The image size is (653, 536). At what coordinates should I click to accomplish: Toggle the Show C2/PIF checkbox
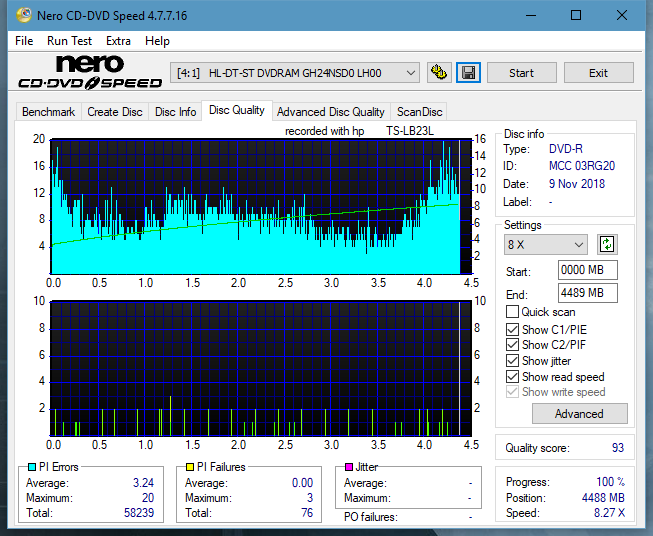pos(512,345)
